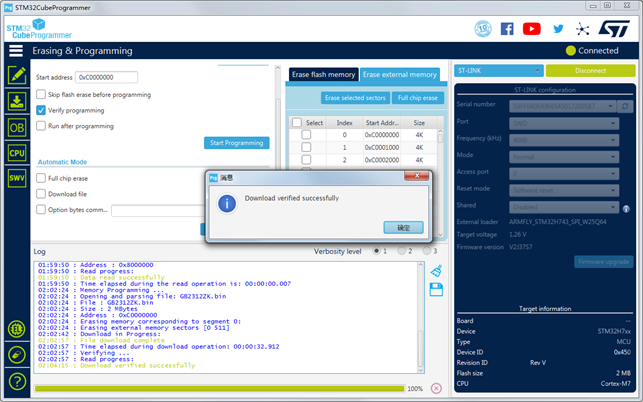Click the Index column header
The image size is (643, 402).
(344, 123)
